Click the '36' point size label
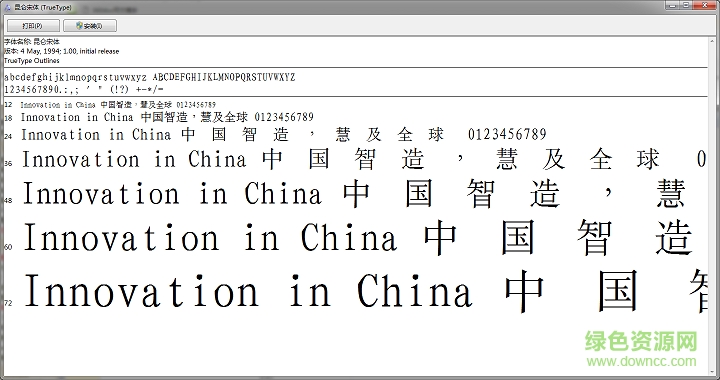 8,163
